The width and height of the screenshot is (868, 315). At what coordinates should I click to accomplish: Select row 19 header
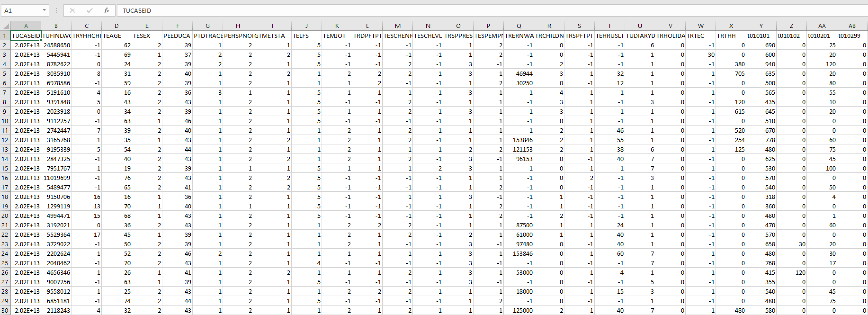[x=5, y=206]
